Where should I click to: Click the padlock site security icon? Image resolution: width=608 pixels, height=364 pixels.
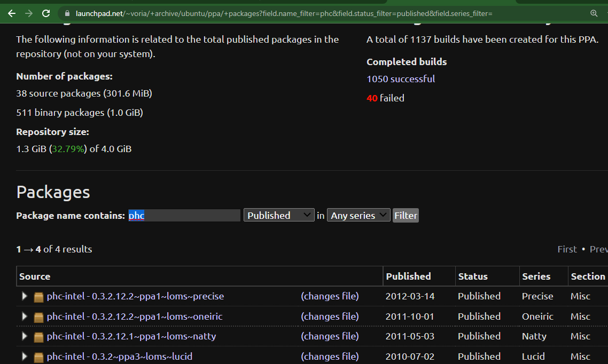[x=67, y=13]
